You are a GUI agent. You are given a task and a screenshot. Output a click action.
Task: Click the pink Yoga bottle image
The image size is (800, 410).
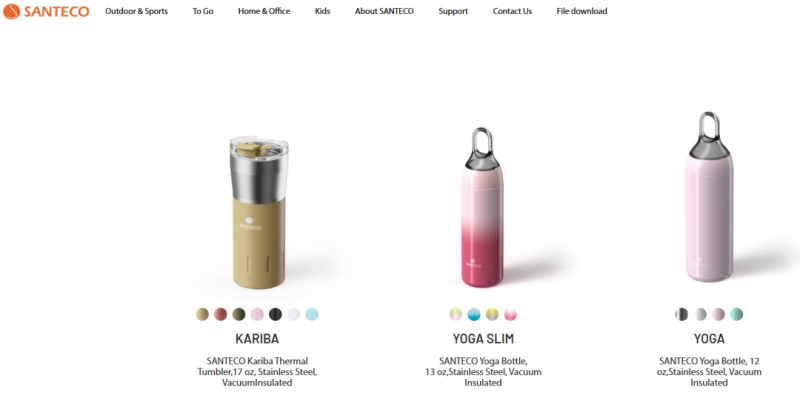[x=709, y=197]
